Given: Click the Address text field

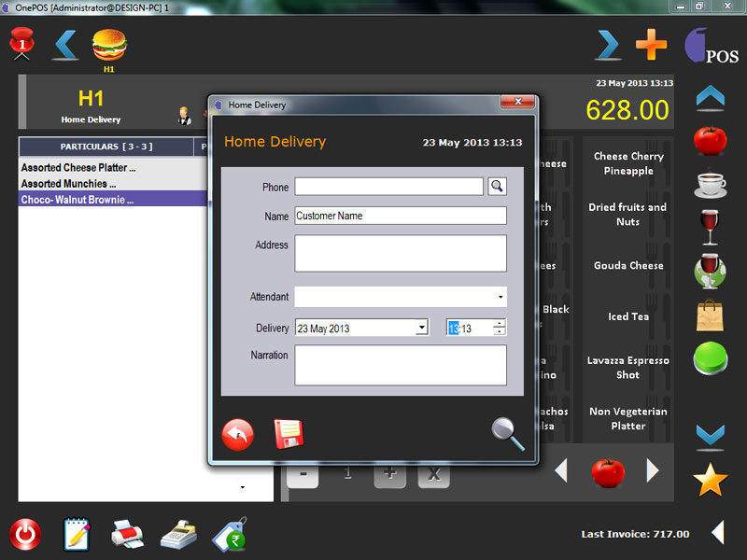Looking at the screenshot, I should pyautogui.click(x=400, y=253).
